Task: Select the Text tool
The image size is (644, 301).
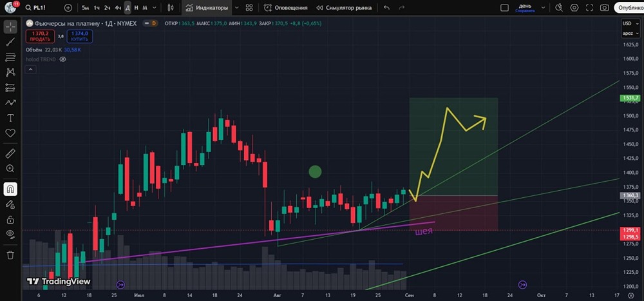Action: click(x=10, y=118)
